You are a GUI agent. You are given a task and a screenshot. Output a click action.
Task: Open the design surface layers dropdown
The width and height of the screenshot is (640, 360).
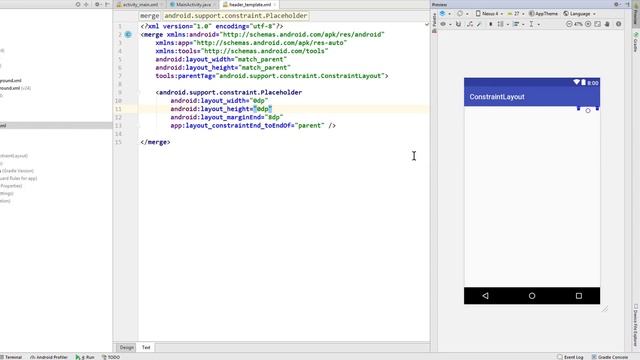pos(444,14)
